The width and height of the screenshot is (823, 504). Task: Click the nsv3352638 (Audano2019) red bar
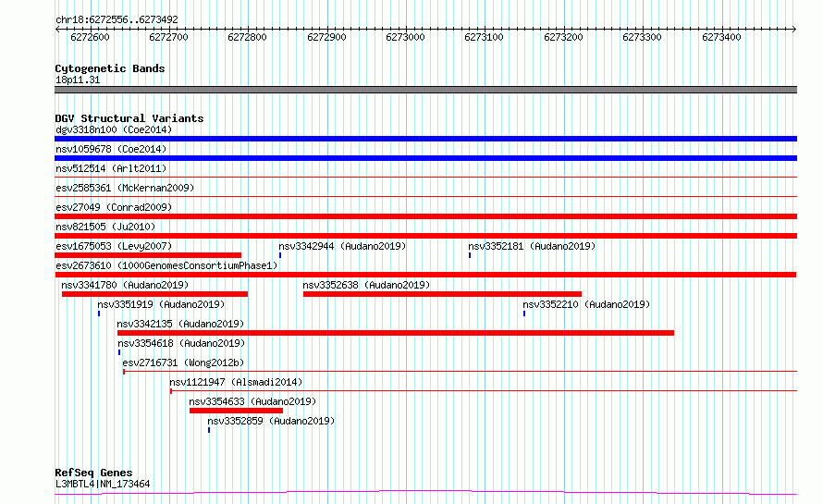coord(442,294)
